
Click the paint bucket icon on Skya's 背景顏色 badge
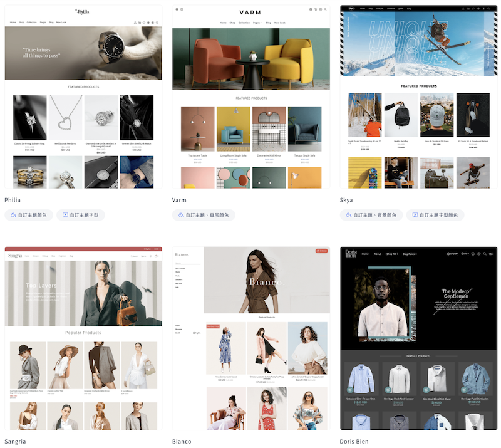point(349,215)
